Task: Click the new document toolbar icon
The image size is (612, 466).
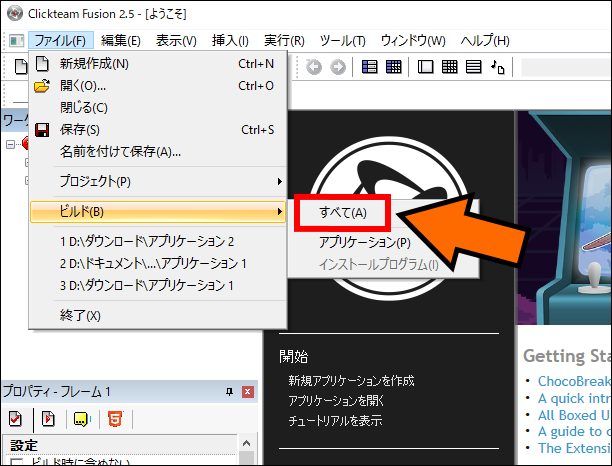Action: (x=21, y=67)
